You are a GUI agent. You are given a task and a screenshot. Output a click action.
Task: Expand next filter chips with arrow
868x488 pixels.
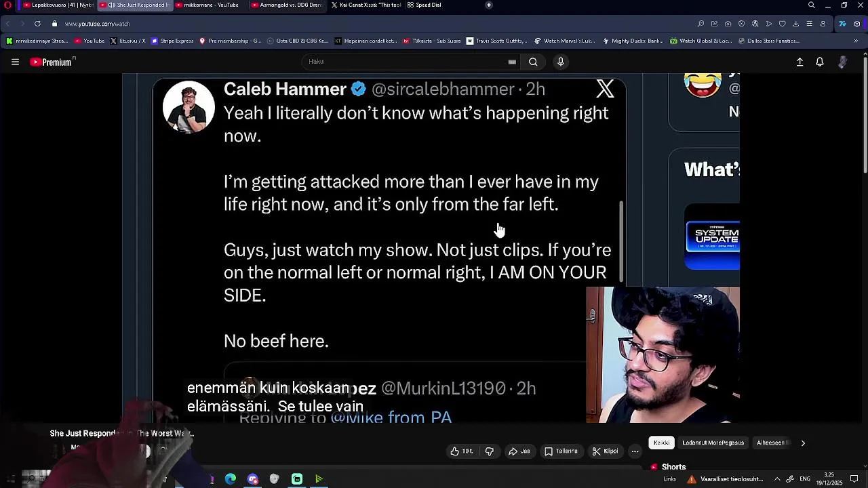[x=803, y=443]
